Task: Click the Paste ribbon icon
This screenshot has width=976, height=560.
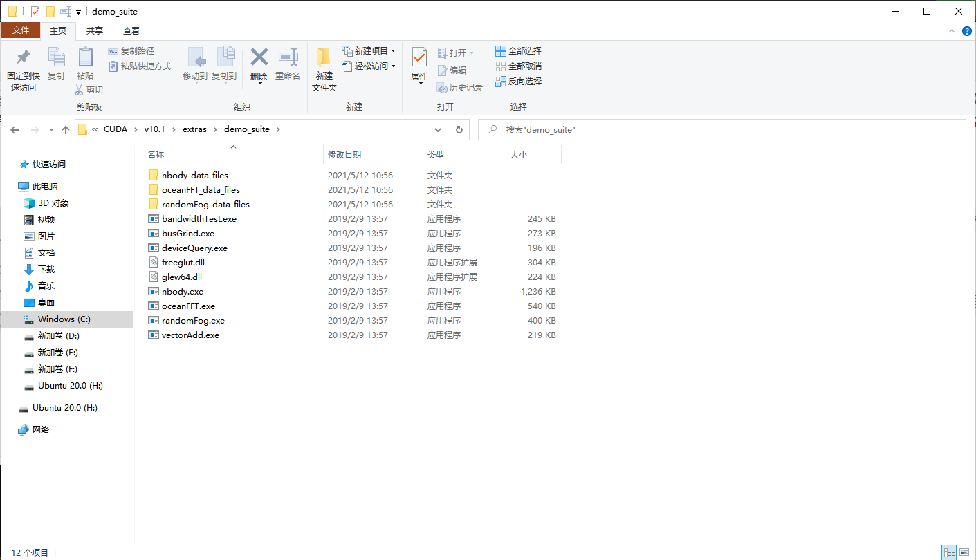Action: pos(85,58)
